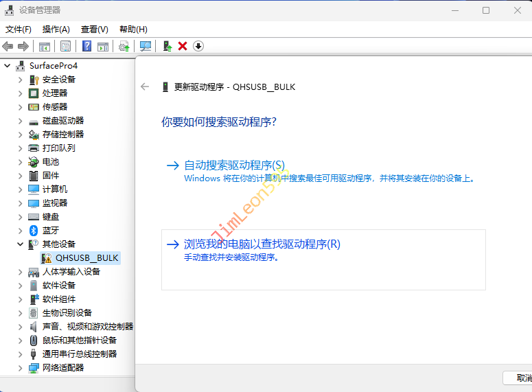
Task: Collapse the SurfacePro4 root node
Action: [x=8, y=65]
